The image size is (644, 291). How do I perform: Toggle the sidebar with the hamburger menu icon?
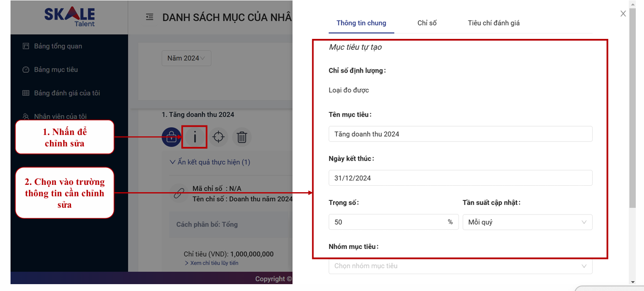149,17
